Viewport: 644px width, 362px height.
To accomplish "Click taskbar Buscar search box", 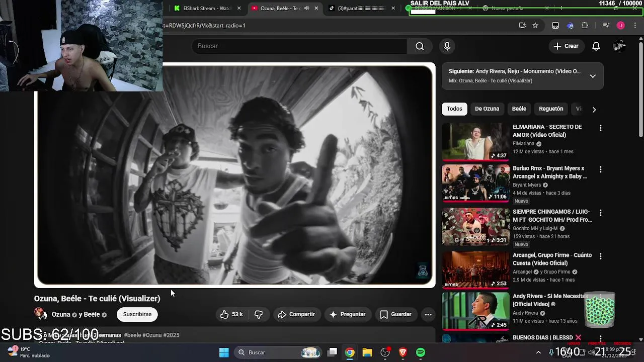I will [x=279, y=352].
